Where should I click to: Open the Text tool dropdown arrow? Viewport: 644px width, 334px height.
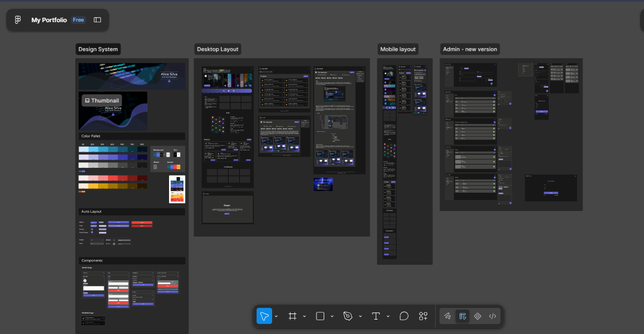coord(388,316)
